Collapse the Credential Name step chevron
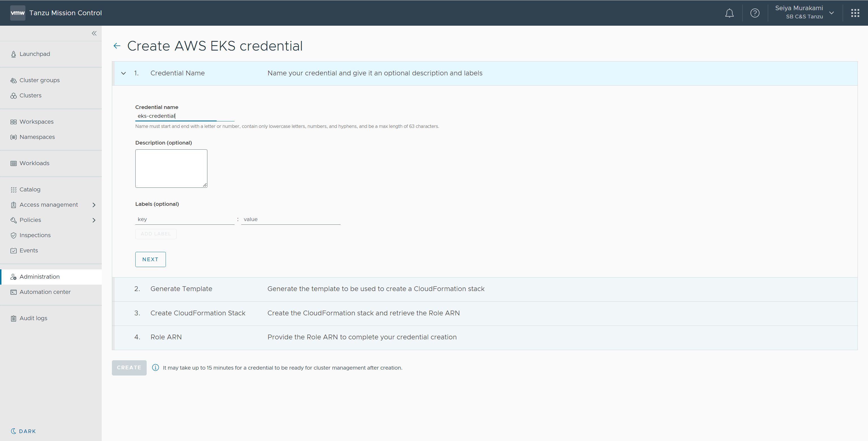The width and height of the screenshot is (868, 441). (x=124, y=73)
